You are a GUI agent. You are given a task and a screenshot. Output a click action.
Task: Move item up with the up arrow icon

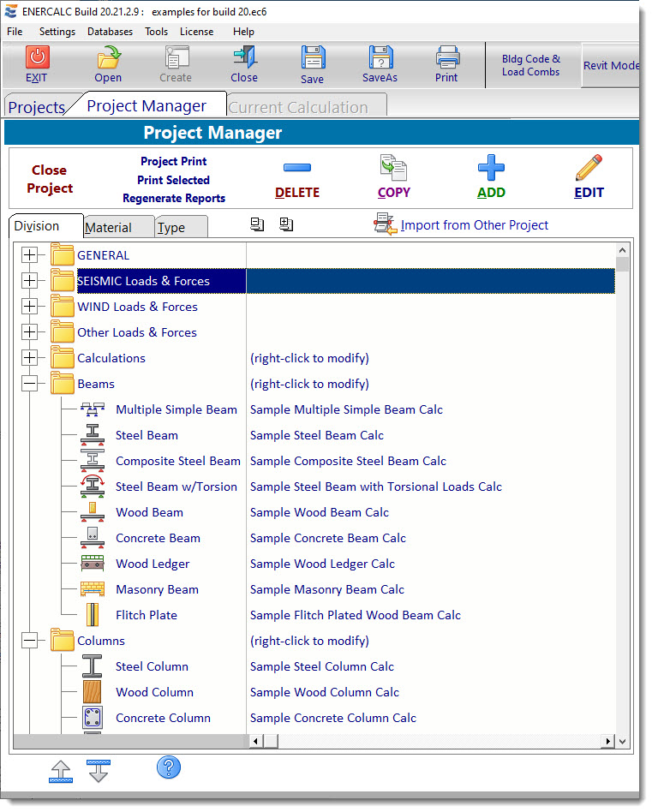[x=62, y=770]
